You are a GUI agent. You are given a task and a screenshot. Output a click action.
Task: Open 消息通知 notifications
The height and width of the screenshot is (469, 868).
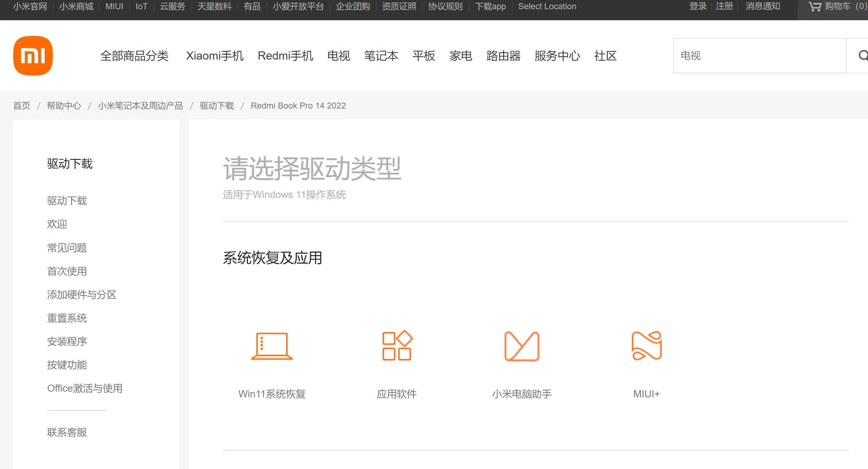[x=762, y=6]
